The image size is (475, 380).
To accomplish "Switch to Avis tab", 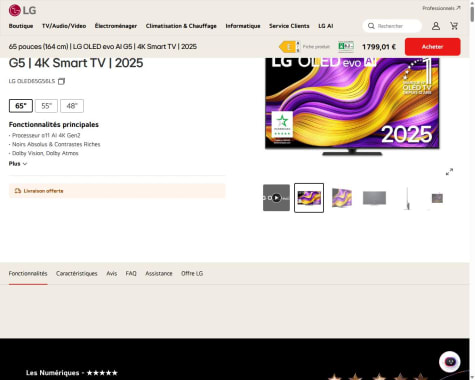I will tap(112, 274).
